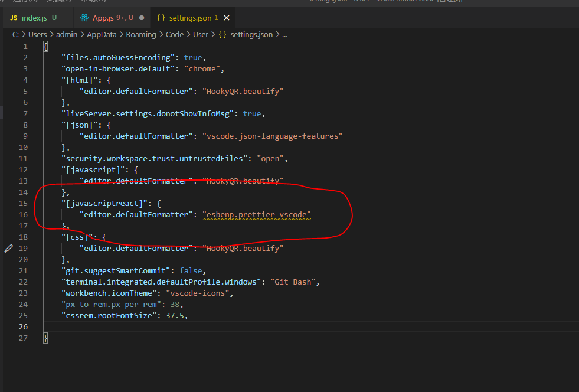Open the Roaming breadcrumb segment

point(141,34)
